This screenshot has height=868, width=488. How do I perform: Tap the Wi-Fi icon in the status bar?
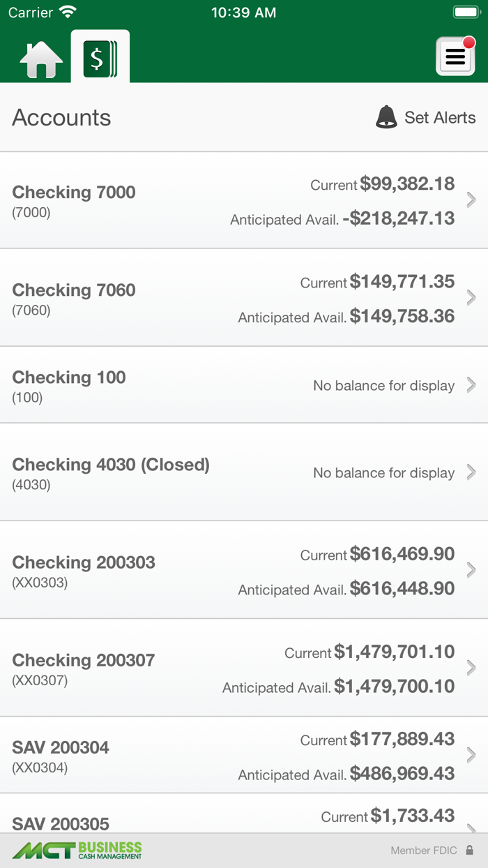(67, 11)
